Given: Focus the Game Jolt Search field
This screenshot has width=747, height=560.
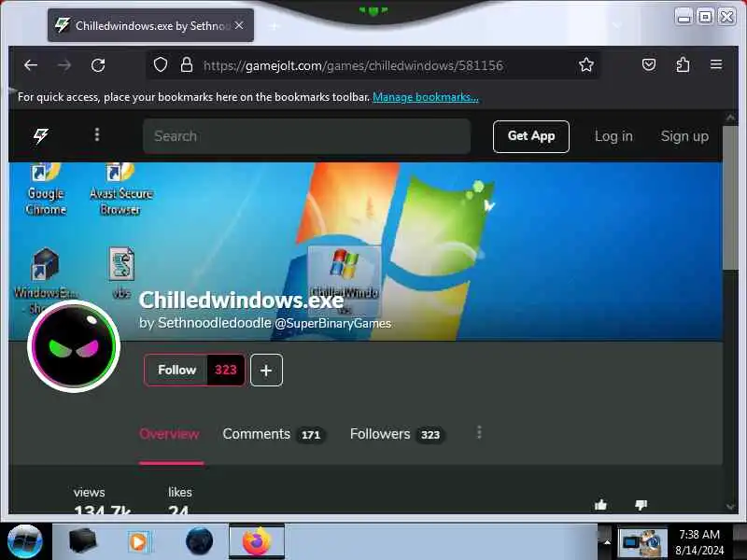Looking at the screenshot, I should 307,136.
